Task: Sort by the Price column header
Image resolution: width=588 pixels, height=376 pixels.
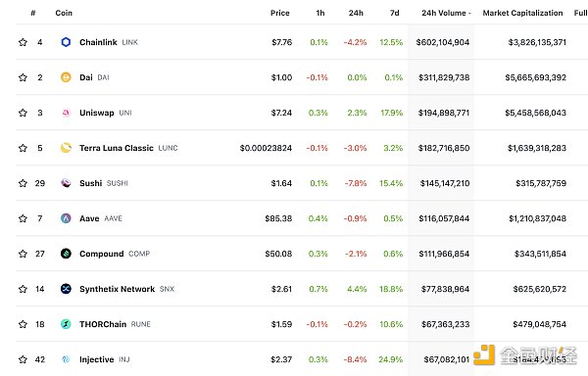Action: (279, 13)
